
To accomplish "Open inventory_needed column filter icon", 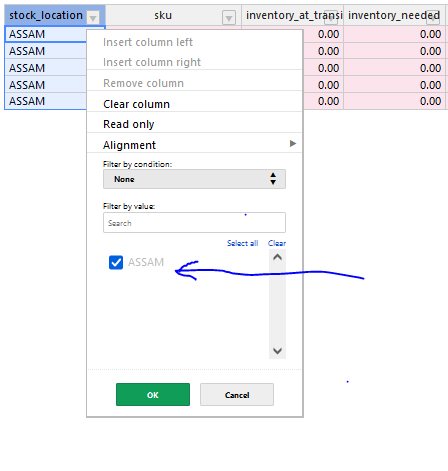I will 433,17.
